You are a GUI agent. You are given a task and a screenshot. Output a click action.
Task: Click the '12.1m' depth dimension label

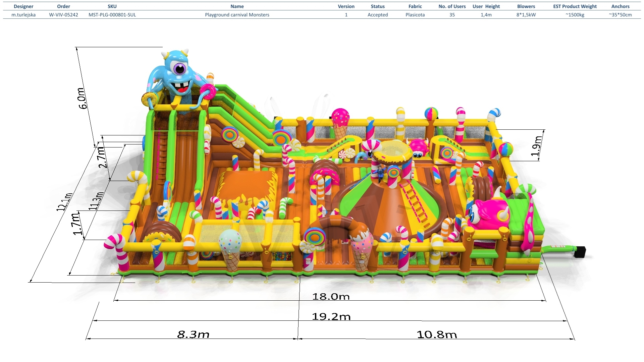pyautogui.click(x=64, y=202)
